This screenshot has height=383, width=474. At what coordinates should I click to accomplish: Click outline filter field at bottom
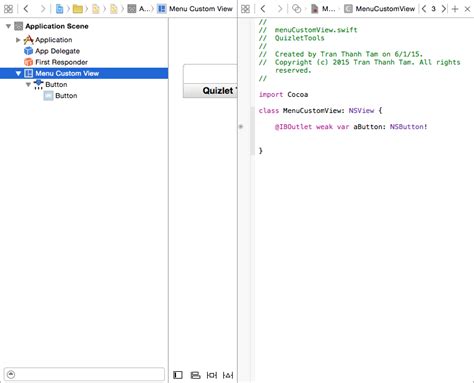click(84, 374)
